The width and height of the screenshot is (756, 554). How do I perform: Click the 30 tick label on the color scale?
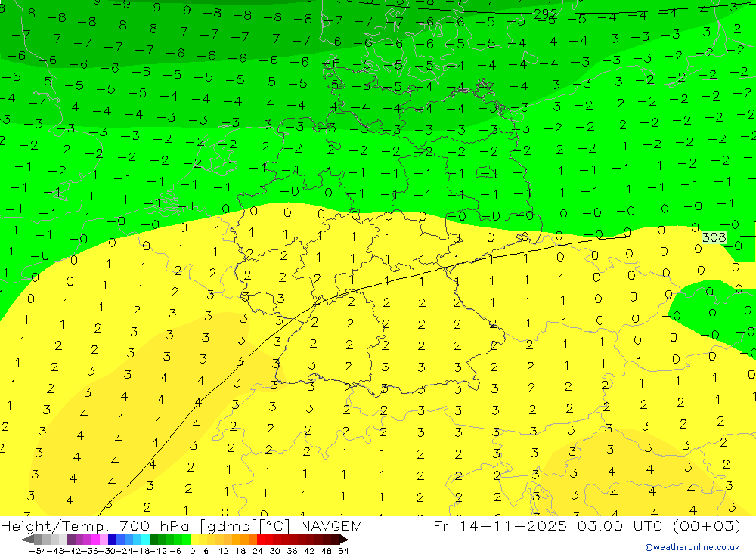pyautogui.click(x=275, y=551)
